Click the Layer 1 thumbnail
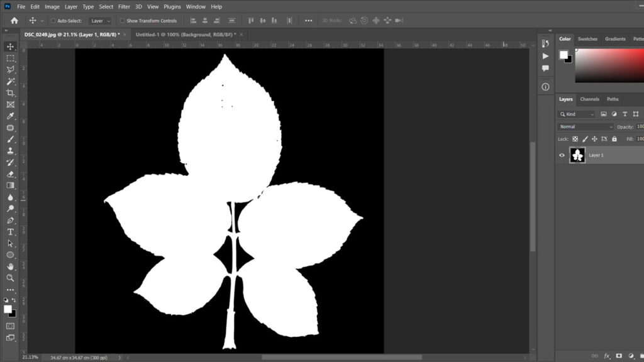The image size is (644, 362). point(577,155)
